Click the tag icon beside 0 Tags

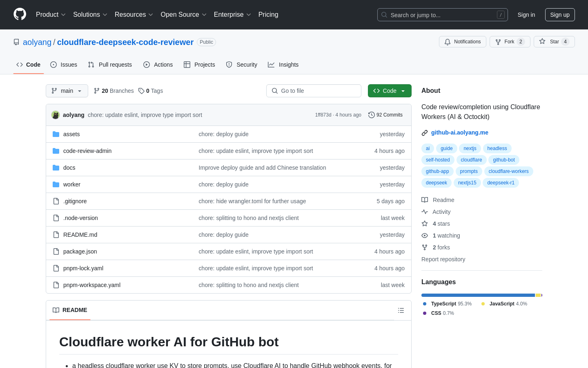tap(141, 91)
